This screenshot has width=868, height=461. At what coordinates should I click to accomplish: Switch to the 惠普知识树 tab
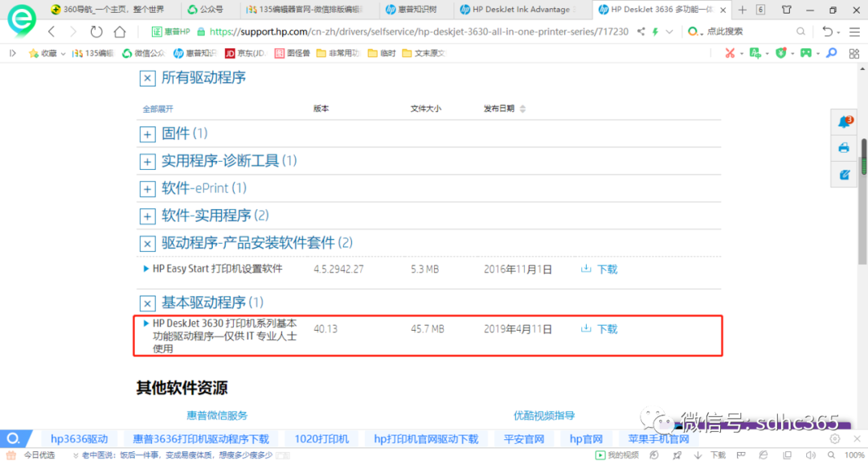417,10
